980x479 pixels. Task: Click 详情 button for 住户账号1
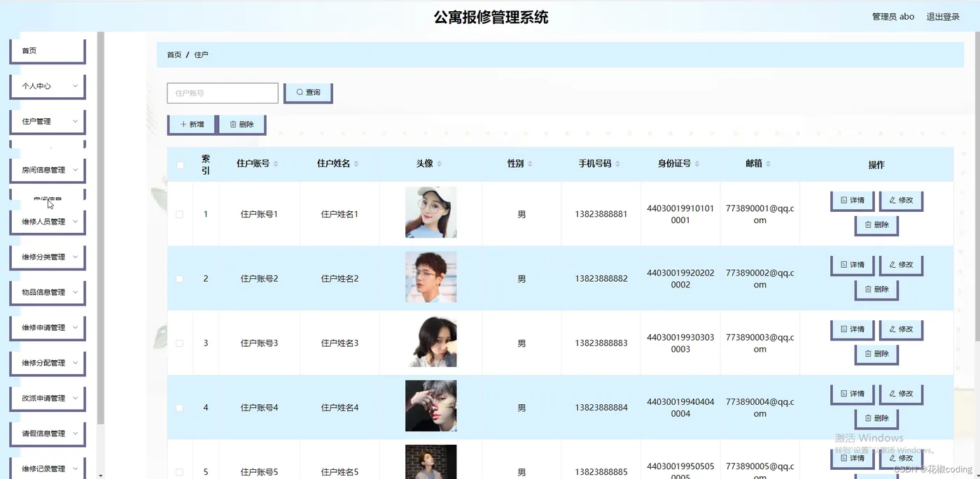(852, 201)
